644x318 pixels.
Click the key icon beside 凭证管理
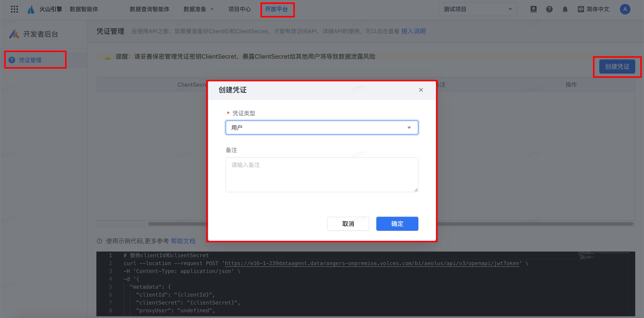(x=12, y=60)
